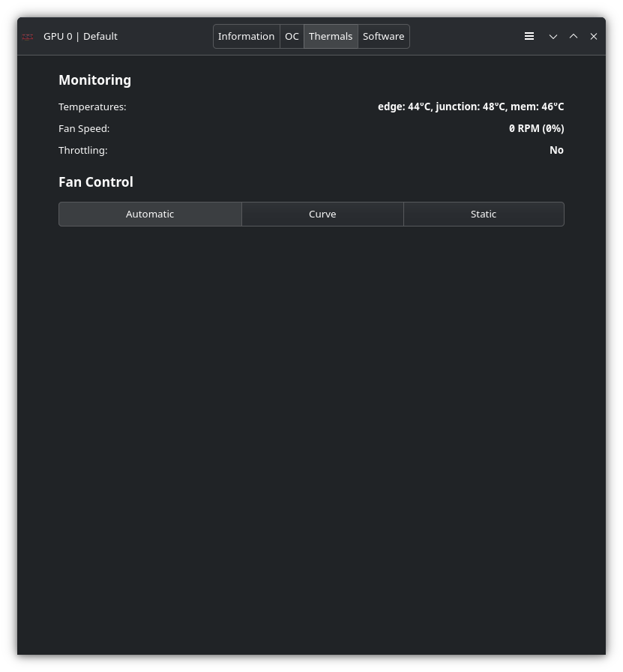Open the GPU 0 | Default selector

(80, 36)
